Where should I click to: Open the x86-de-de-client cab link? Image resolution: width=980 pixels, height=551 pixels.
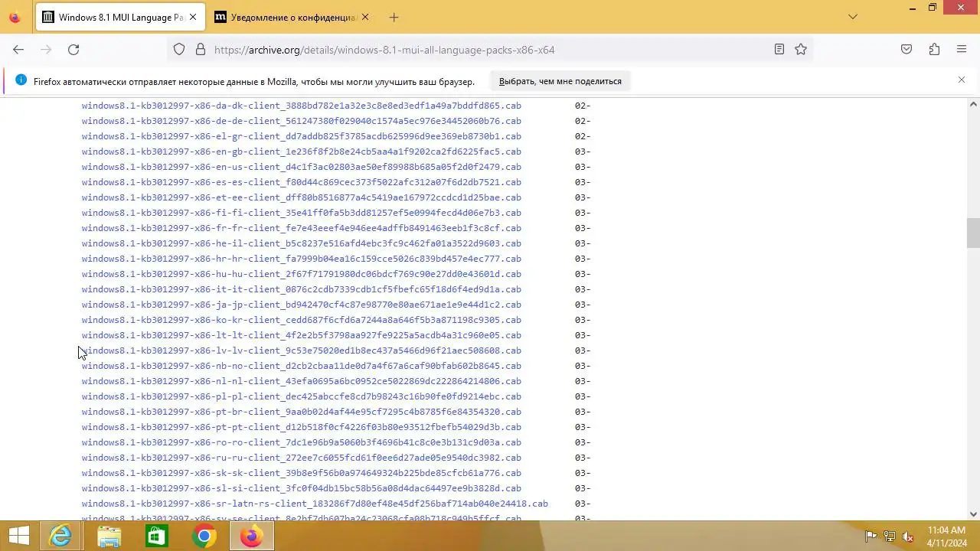(x=302, y=121)
